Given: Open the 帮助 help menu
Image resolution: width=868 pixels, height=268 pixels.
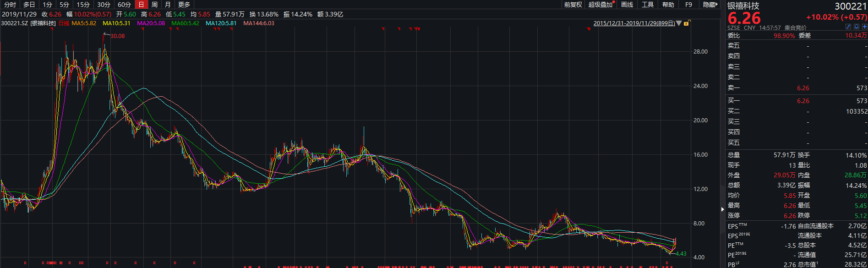Looking at the screenshot, I should click(x=668, y=4).
